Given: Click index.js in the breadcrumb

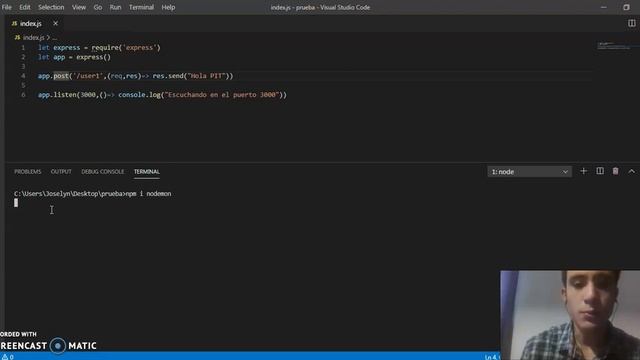Looking at the screenshot, I should [x=33, y=38].
